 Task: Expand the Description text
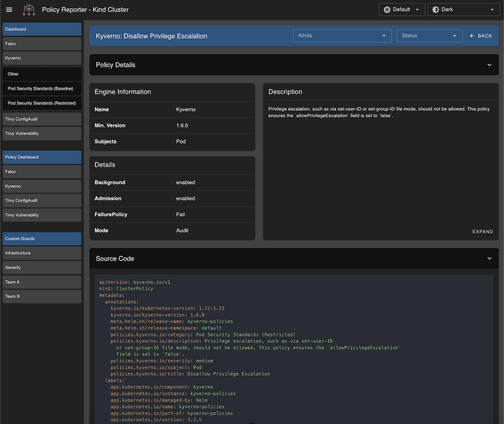483,232
